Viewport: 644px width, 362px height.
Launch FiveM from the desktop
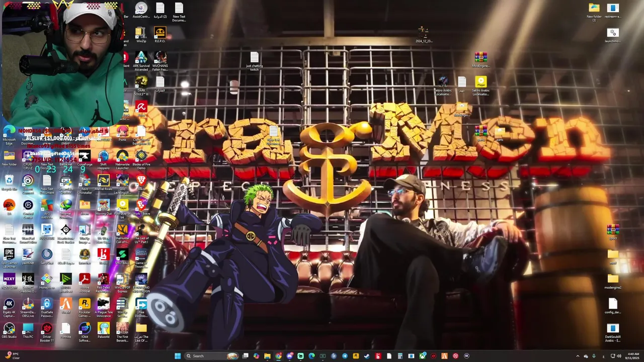pos(65,306)
